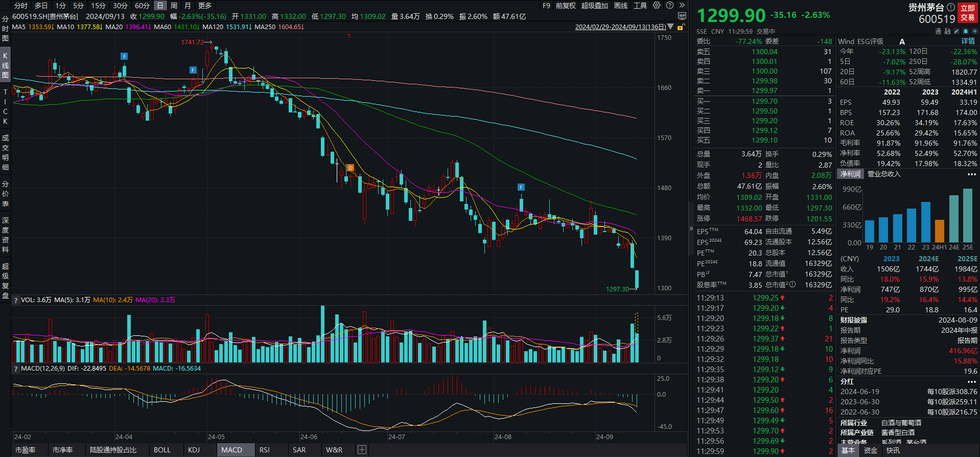Viewport: 980px width, 457px height.
Task: Select 1分 period
Action: pyautogui.click(x=60, y=6)
